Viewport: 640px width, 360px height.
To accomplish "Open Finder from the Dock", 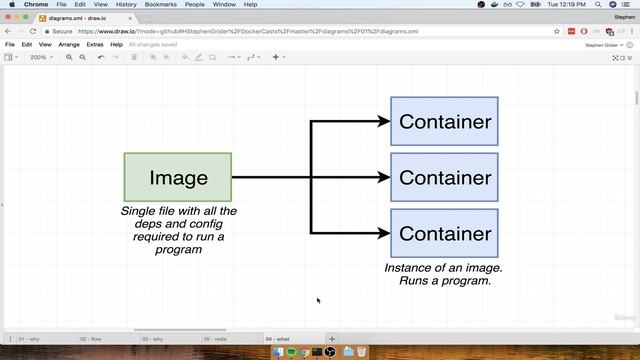I will [x=278, y=351].
